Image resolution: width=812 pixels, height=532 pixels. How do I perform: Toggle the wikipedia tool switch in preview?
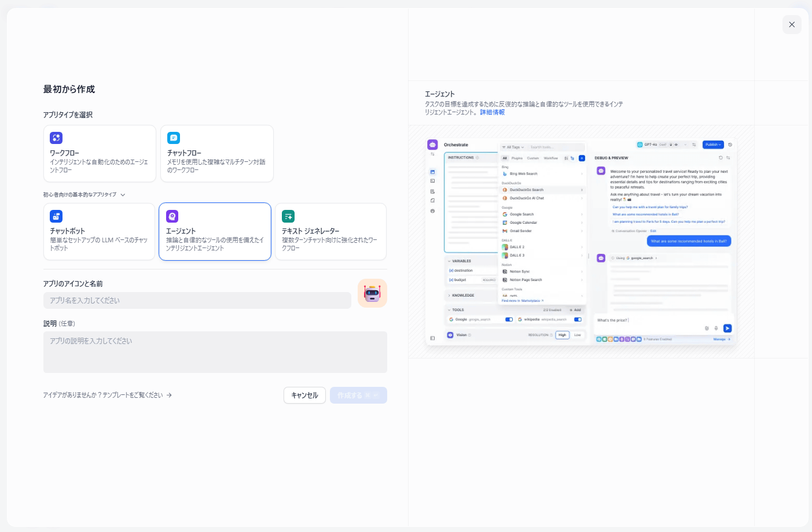(x=578, y=319)
